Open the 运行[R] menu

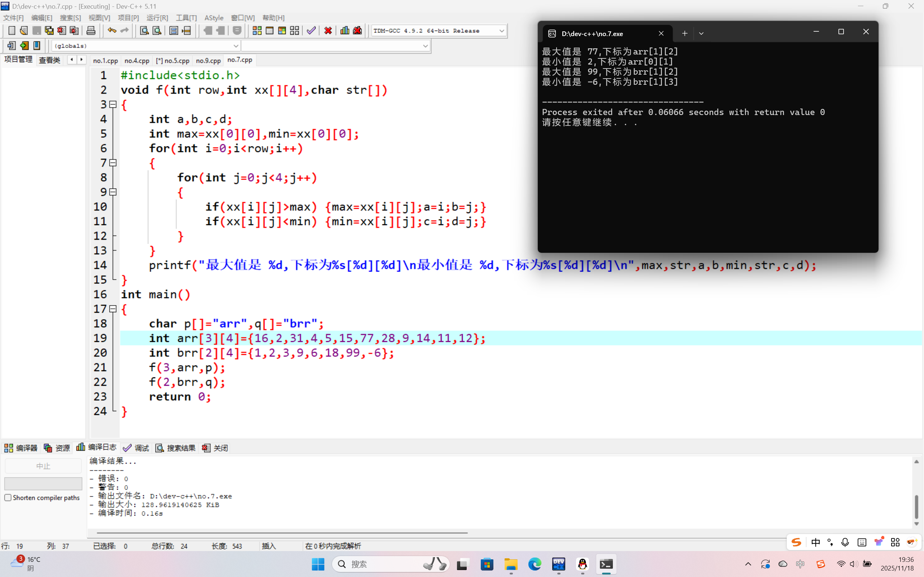click(x=157, y=18)
